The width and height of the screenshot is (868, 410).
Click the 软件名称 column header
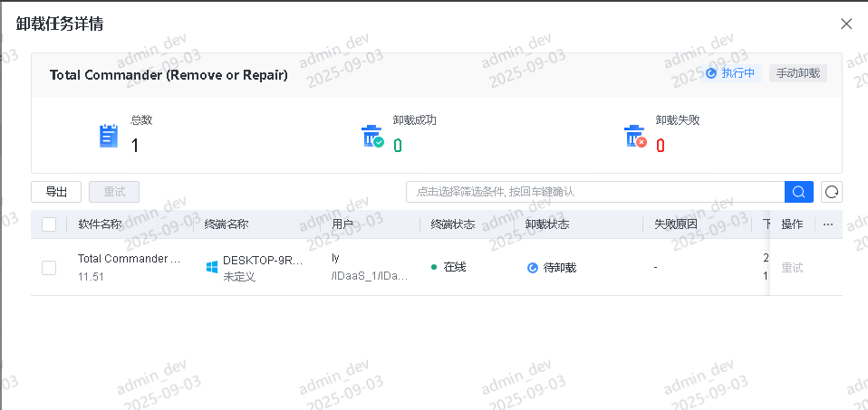coord(100,224)
